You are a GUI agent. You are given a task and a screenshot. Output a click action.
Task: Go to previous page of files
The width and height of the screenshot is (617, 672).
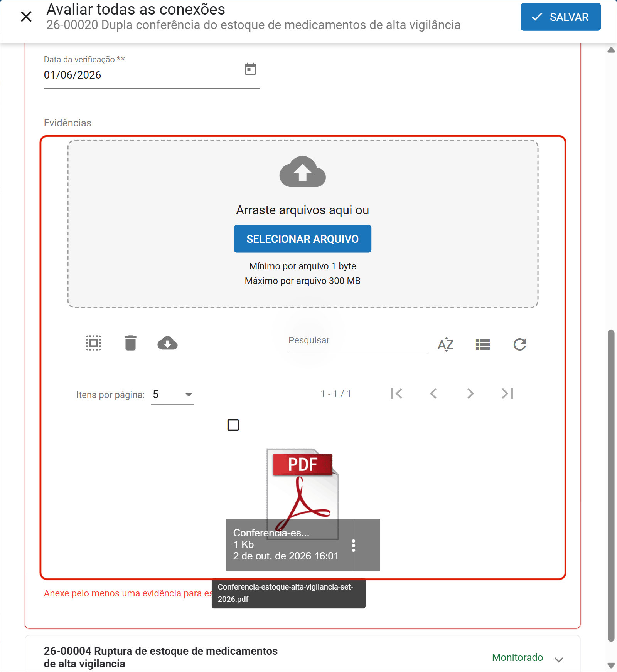pos(433,393)
